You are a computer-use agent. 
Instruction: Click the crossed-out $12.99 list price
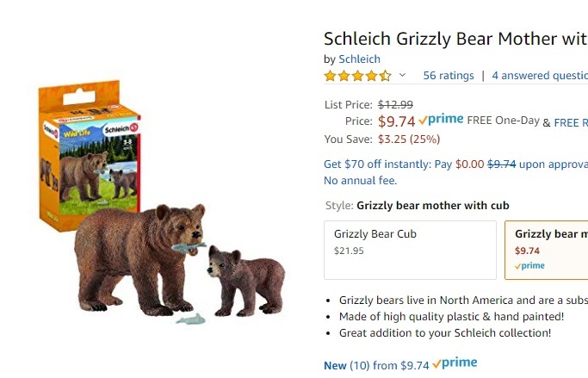pos(395,104)
